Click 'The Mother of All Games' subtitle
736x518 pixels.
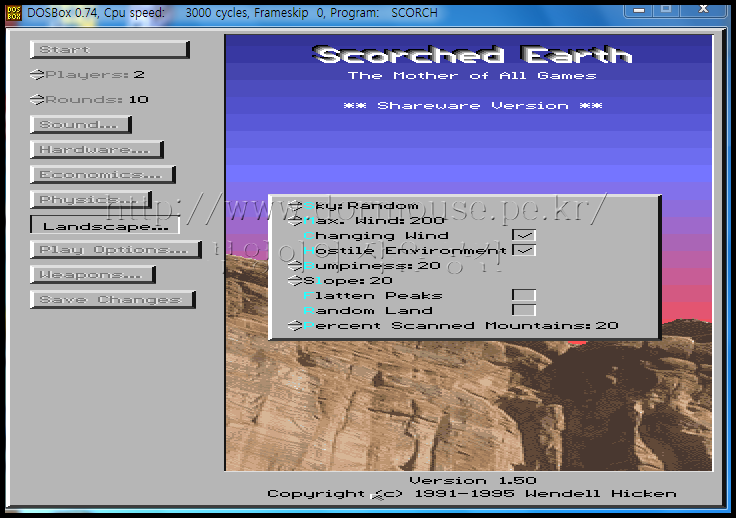(472, 76)
